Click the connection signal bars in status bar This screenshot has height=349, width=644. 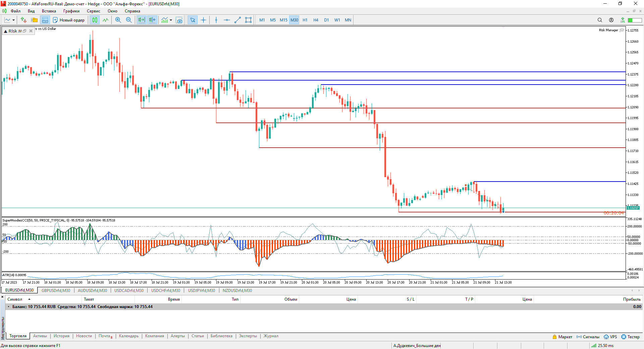[593, 346]
